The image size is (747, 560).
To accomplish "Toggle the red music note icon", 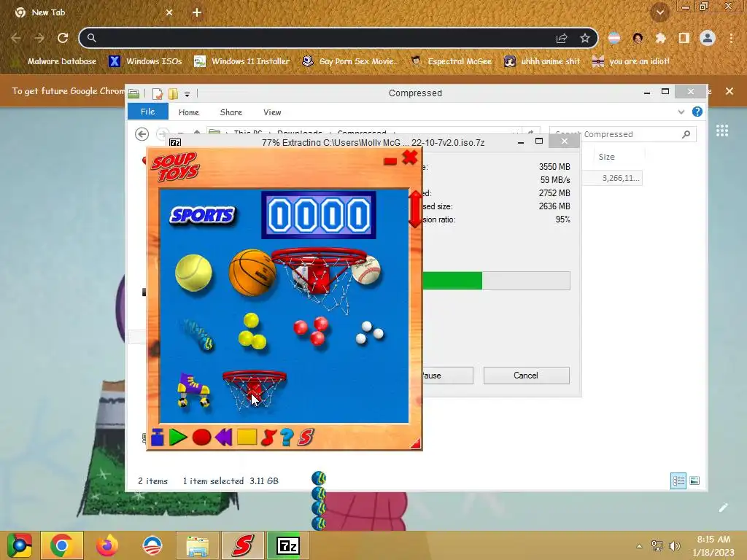I will (x=268, y=437).
